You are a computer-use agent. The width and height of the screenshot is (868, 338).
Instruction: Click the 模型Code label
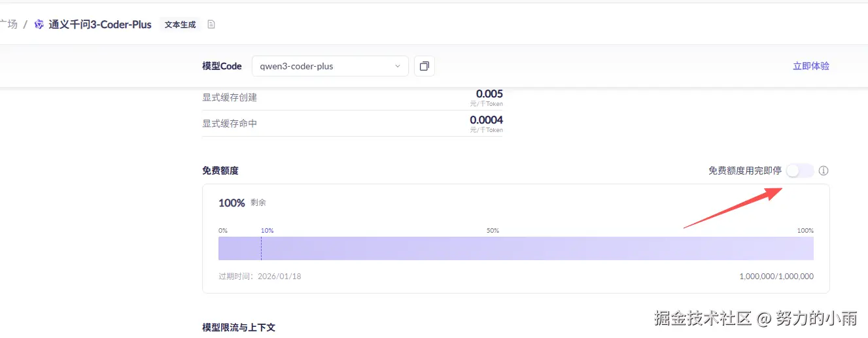(222, 66)
